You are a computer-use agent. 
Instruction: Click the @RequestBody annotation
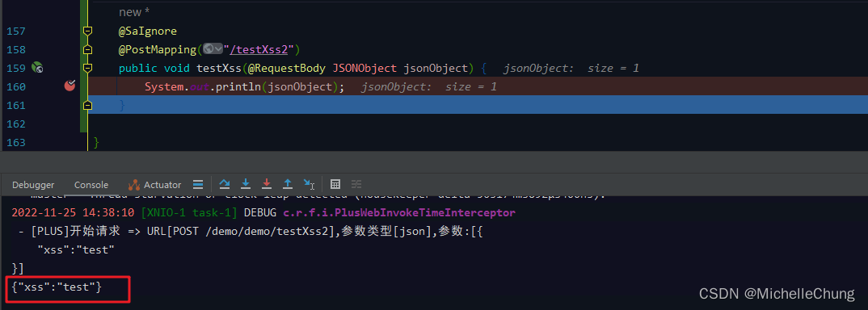click(287, 68)
